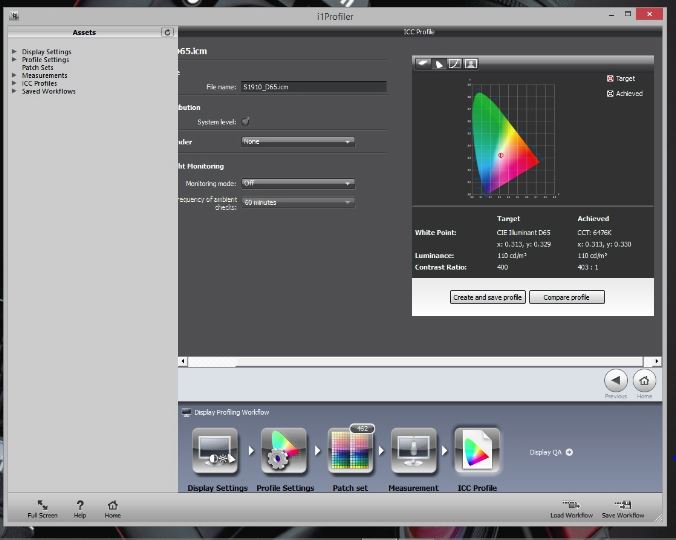Image resolution: width=676 pixels, height=540 pixels.
Task: Select the first gamut view icon
Action: [x=422, y=64]
